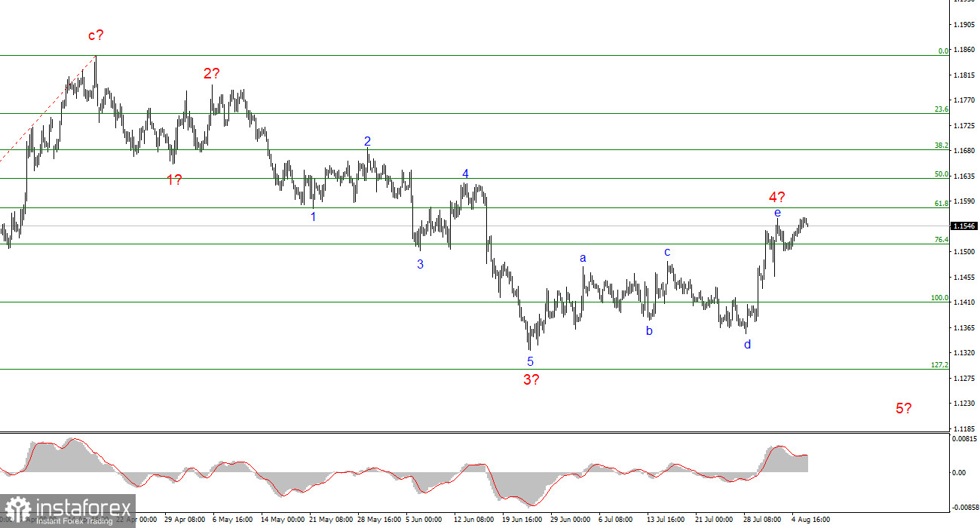The image size is (980, 528).
Task: Select price axis value 1.1680
Action: [x=966, y=151]
